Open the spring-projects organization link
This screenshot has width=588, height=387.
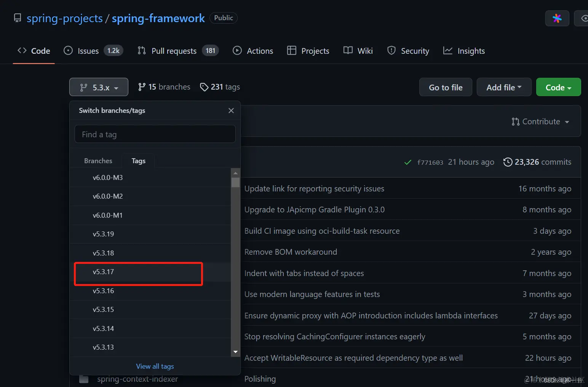click(64, 18)
